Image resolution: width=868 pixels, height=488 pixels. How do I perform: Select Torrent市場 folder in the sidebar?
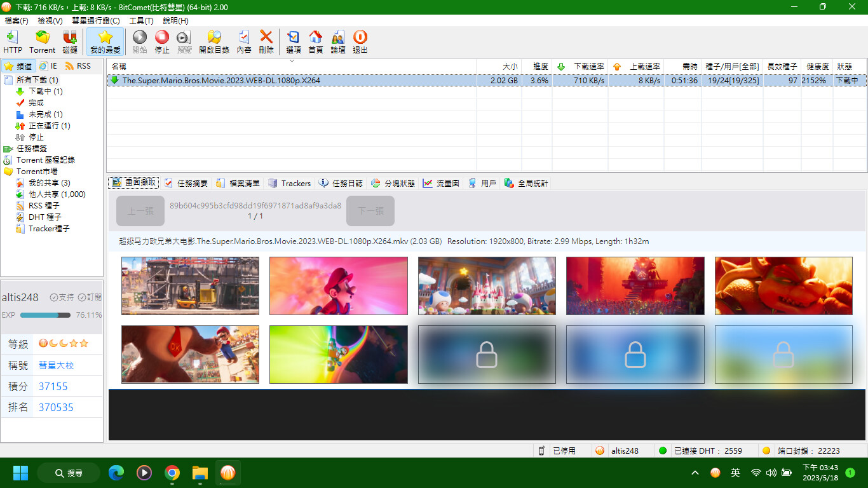click(37, 172)
